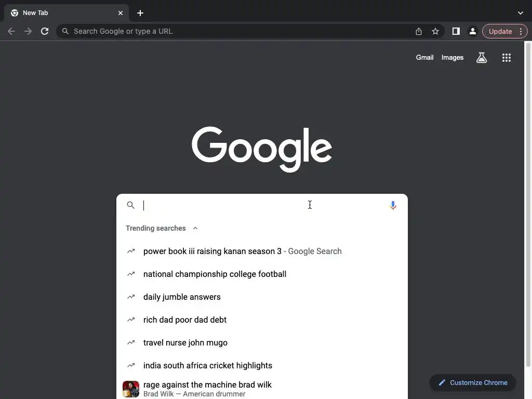Open the Chrome profile avatar
This screenshot has height=399, width=532.
[x=472, y=31]
